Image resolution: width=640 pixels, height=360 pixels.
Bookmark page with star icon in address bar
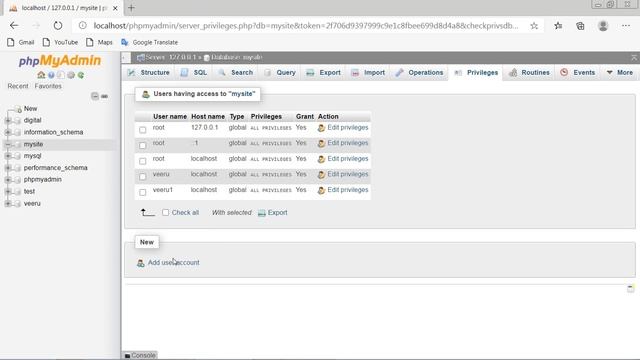click(534, 26)
